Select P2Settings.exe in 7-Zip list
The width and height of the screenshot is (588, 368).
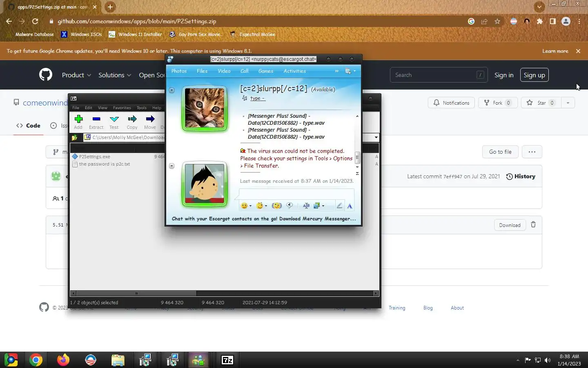94,157
